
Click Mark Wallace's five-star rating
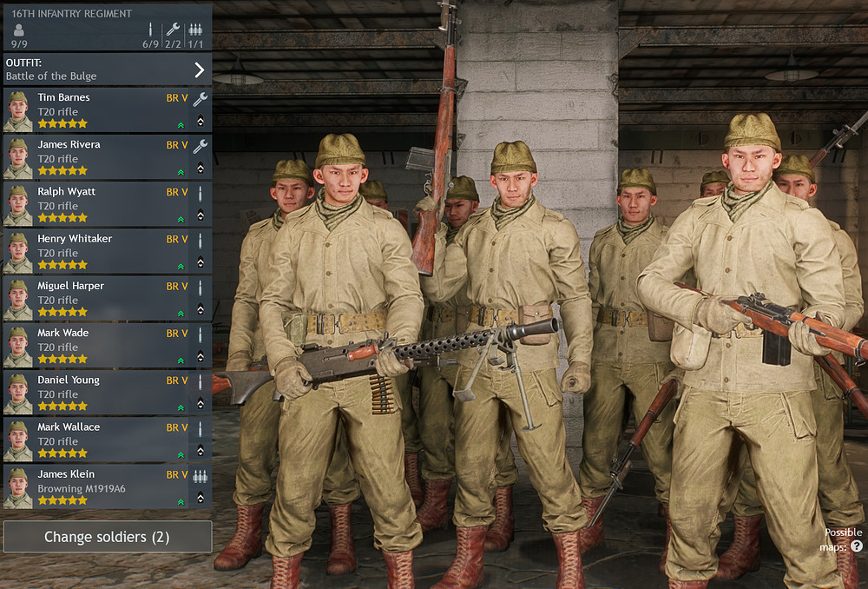[62, 453]
